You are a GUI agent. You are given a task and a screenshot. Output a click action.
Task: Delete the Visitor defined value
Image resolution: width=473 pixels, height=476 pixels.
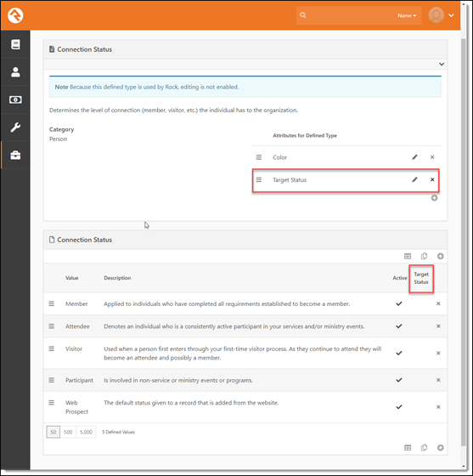[x=438, y=353]
